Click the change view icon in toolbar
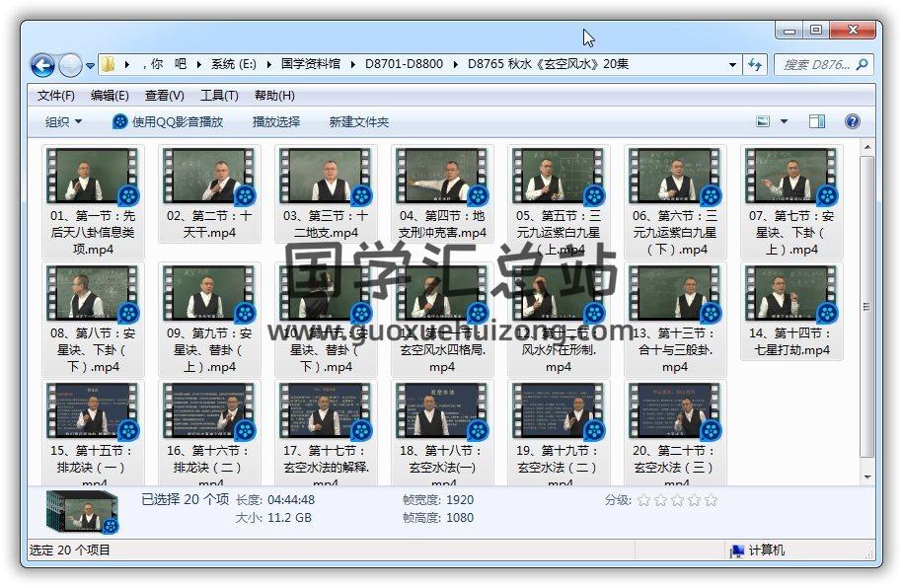 pyautogui.click(x=763, y=121)
